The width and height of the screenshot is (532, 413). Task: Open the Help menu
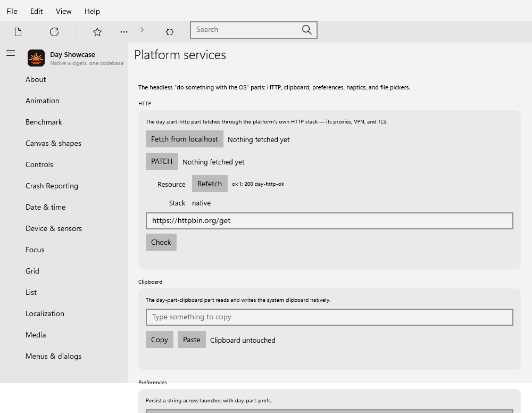click(92, 11)
